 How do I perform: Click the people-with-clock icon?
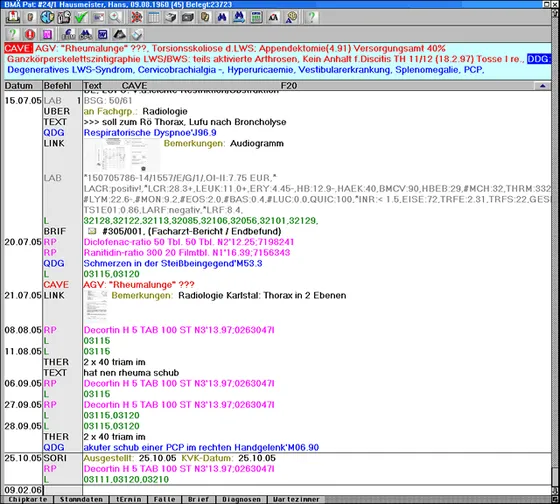[64, 17]
